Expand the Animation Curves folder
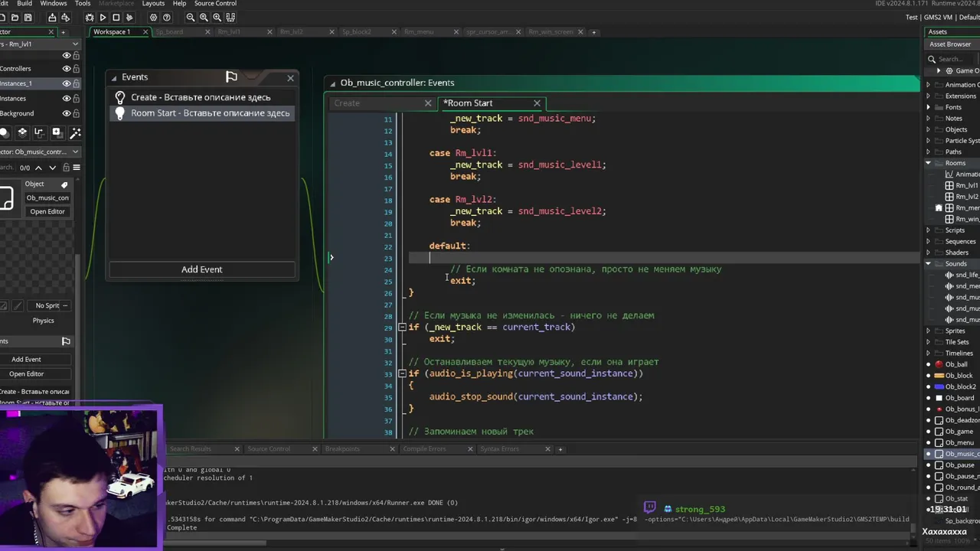 pyautogui.click(x=929, y=85)
